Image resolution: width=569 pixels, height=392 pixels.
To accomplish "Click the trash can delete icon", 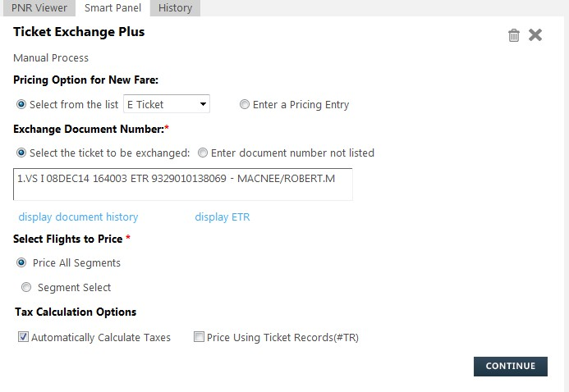I will click(x=513, y=35).
